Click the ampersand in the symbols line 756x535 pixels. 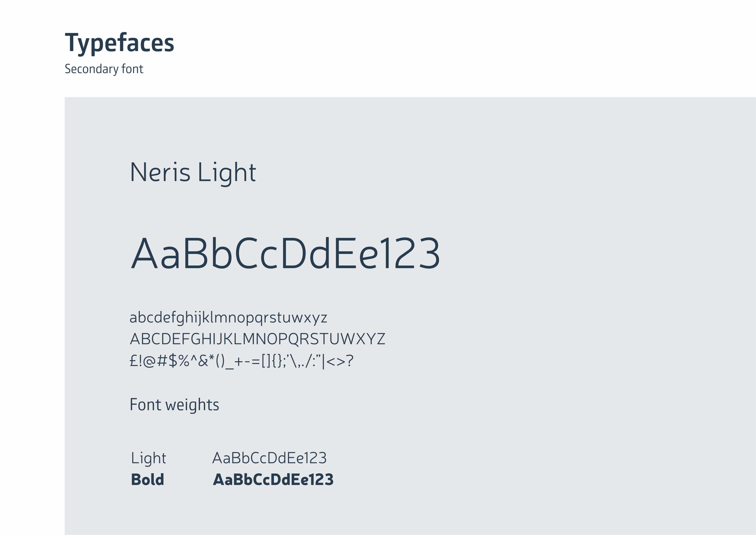(203, 361)
